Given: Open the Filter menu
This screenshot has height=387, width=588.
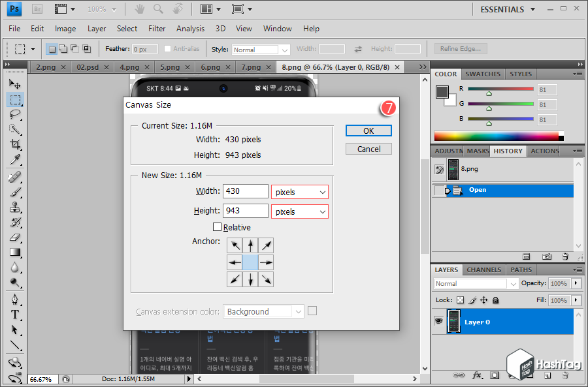Looking at the screenshot, I should click(157, 29).
